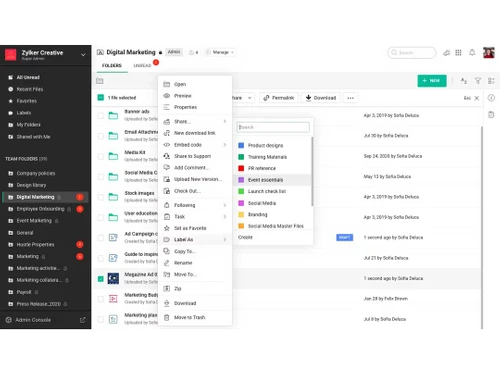Screen dimensions: 500x375
Task: Open the user profile picture
Action: pyautogui.click(x=489, y=53)
